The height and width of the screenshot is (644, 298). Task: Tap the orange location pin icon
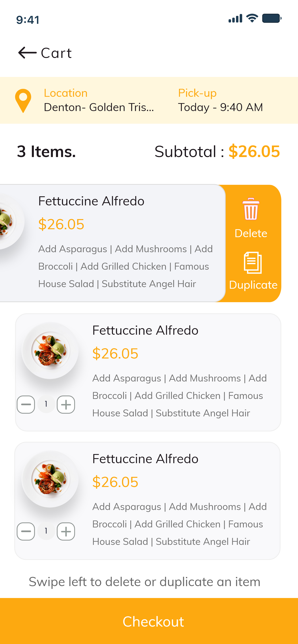coord(23,101)
